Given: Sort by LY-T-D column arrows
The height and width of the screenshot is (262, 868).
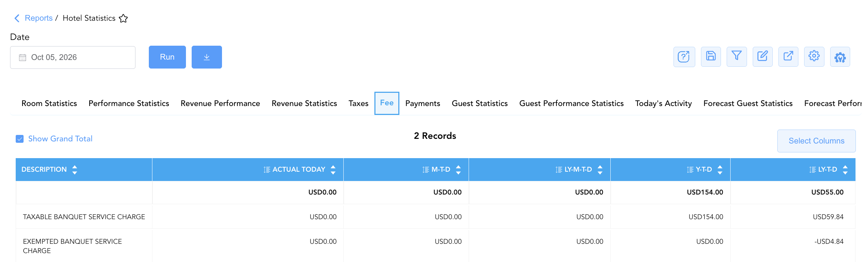Looking at the screenshot, I should [x=845, y=170].
